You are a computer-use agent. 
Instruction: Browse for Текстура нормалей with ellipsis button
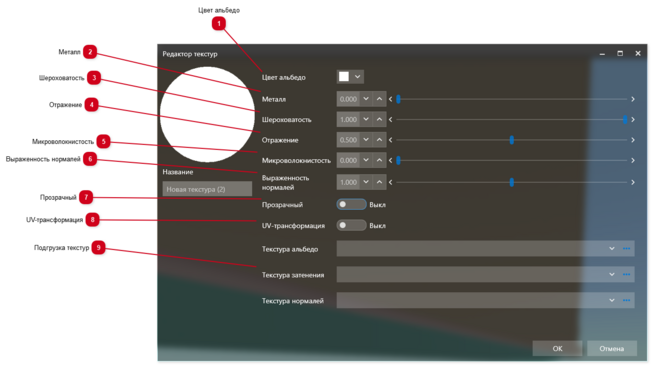[x=626, y=300]
